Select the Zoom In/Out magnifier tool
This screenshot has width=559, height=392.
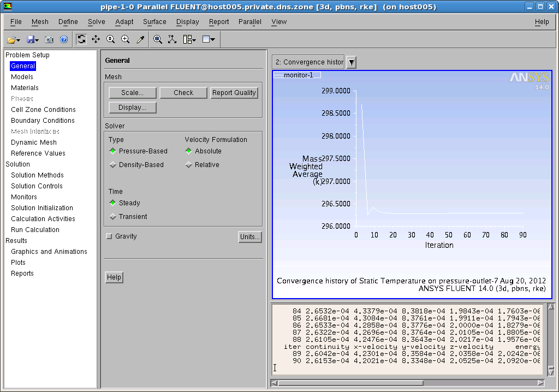click(110, 39)
